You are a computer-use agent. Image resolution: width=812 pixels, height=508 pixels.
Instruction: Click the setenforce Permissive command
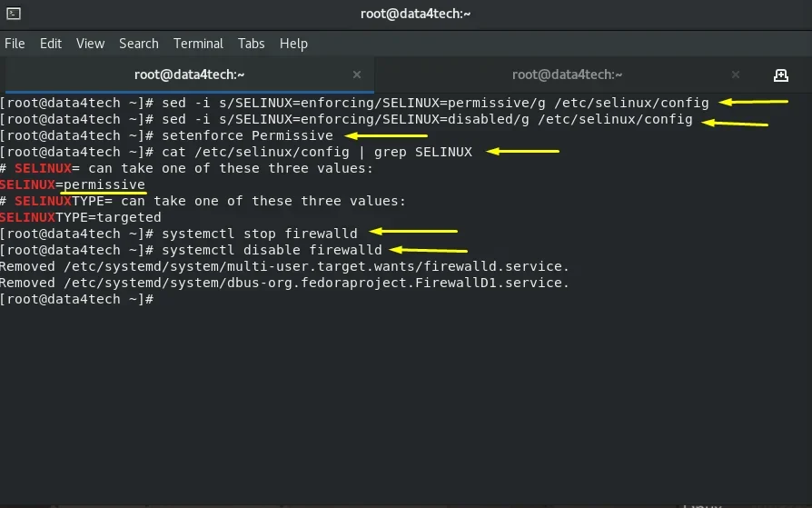pyautogui.click(x=167, y=135)
